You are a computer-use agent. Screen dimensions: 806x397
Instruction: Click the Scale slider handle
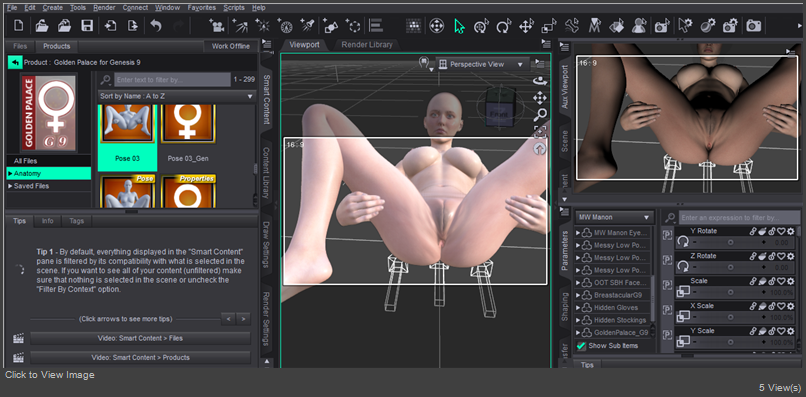730,292
